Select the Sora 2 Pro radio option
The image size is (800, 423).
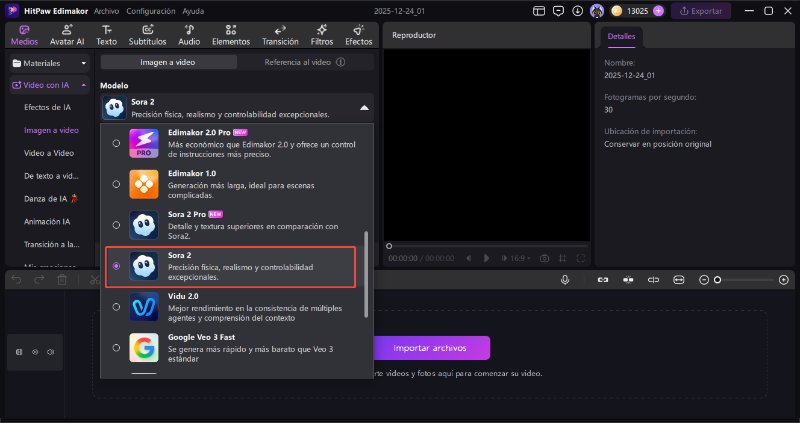(117, 224)
